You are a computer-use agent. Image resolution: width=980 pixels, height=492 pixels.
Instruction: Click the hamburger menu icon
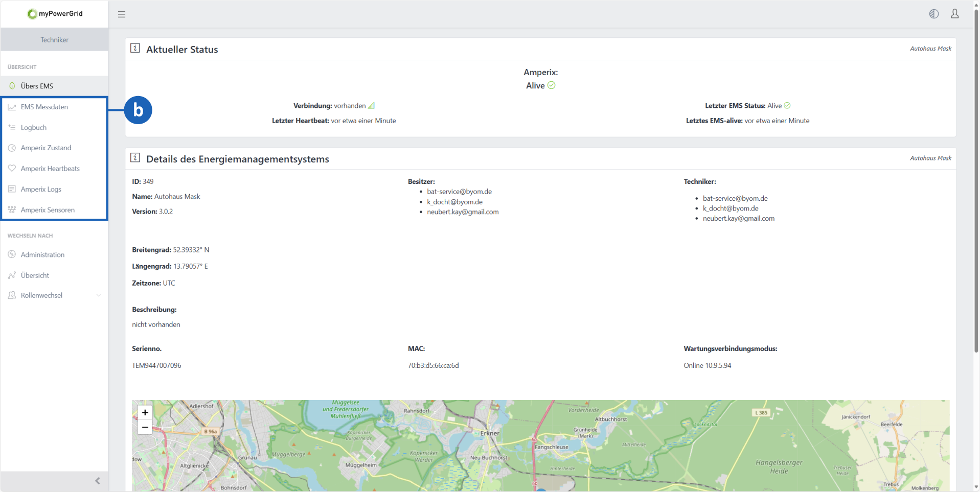pyautogui.click(x=121, y=14)
